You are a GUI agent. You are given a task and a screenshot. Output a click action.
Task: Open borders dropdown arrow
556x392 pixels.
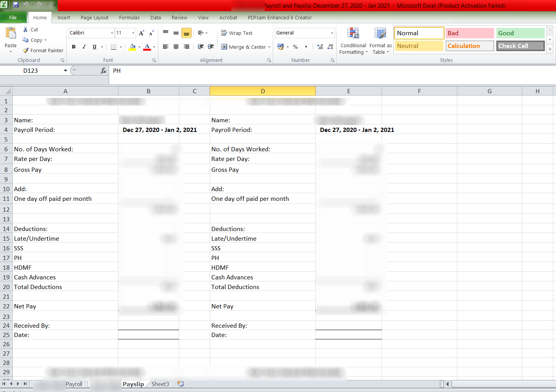[x=121, y=47]
